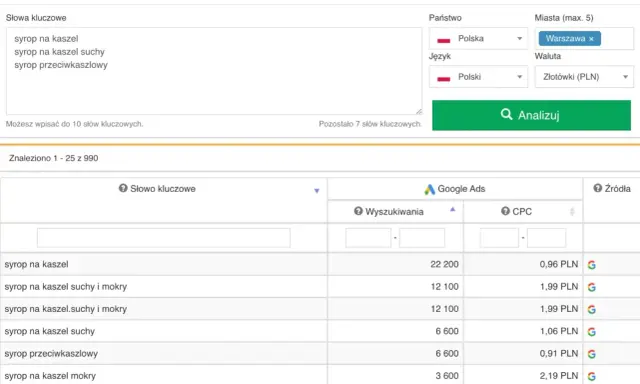
Task: Click the Google Ads logo icon
Action: tap(429, 189)
